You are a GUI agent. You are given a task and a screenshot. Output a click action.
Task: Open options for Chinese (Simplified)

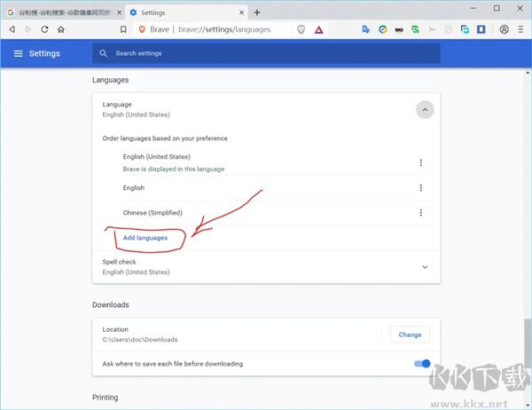pos(420,213)
